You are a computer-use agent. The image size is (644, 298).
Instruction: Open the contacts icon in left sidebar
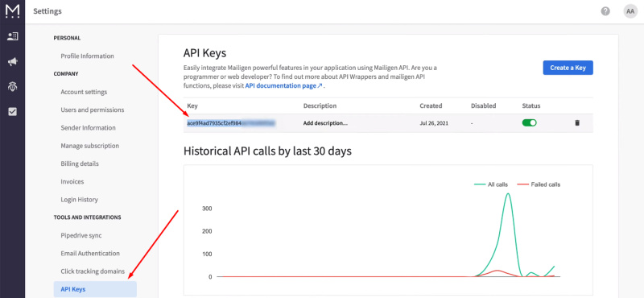12,36
